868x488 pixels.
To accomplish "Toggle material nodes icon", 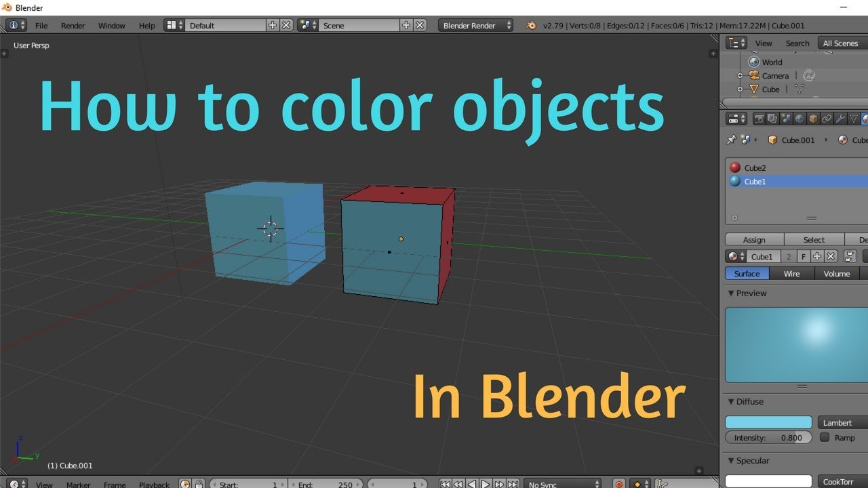I will click(850, 256).
